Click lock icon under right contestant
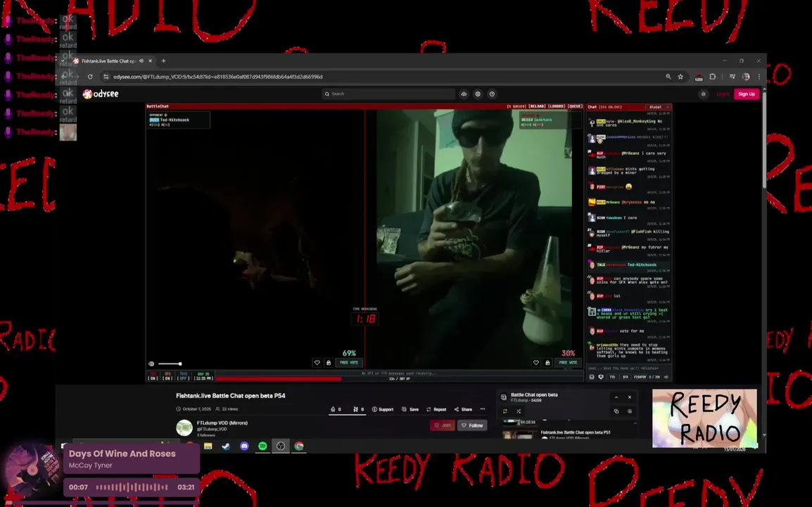 point(547,363)
